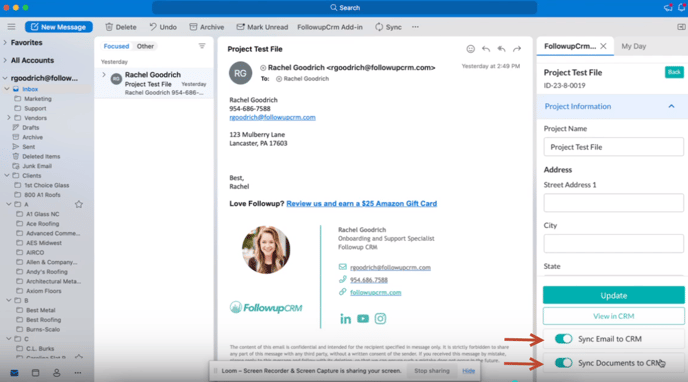
Task: Open the notifications bell icon
Action: 681,7
